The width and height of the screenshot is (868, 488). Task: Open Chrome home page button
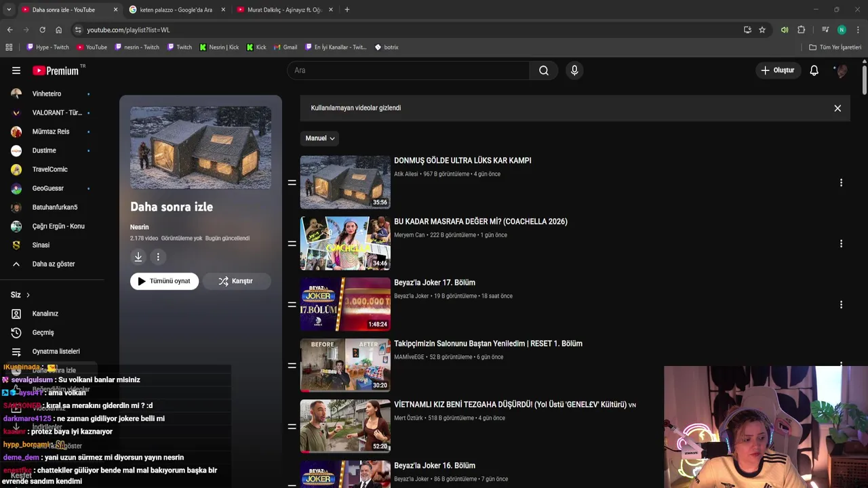point(59,30)
